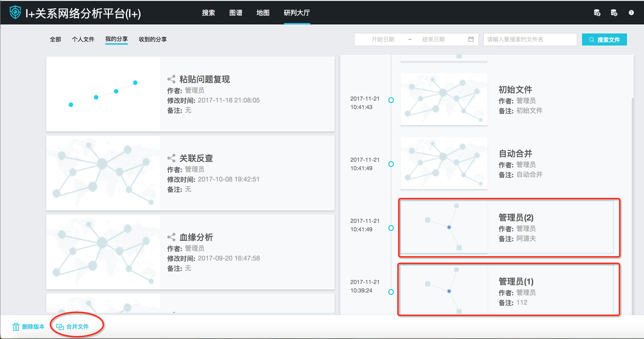The height and width of the screenshot is (339, 644).
Task: Click the 112 note text
Action: click(522, 303)
